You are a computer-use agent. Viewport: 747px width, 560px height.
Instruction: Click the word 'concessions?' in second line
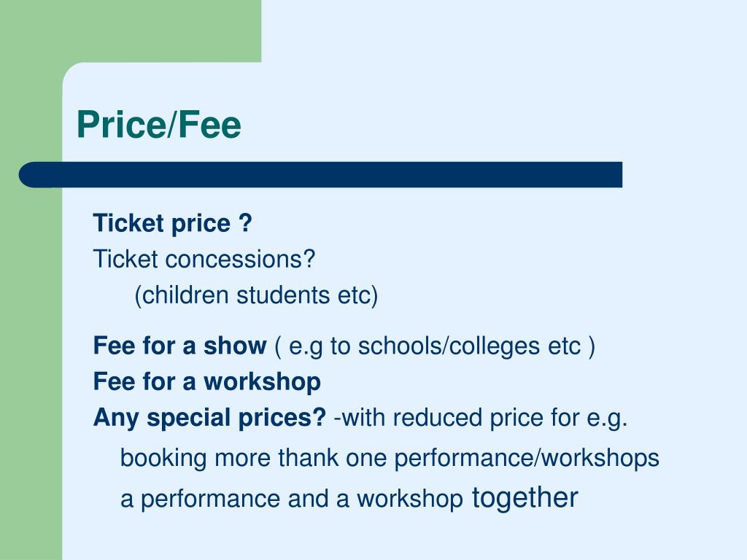tap(240, 259)
